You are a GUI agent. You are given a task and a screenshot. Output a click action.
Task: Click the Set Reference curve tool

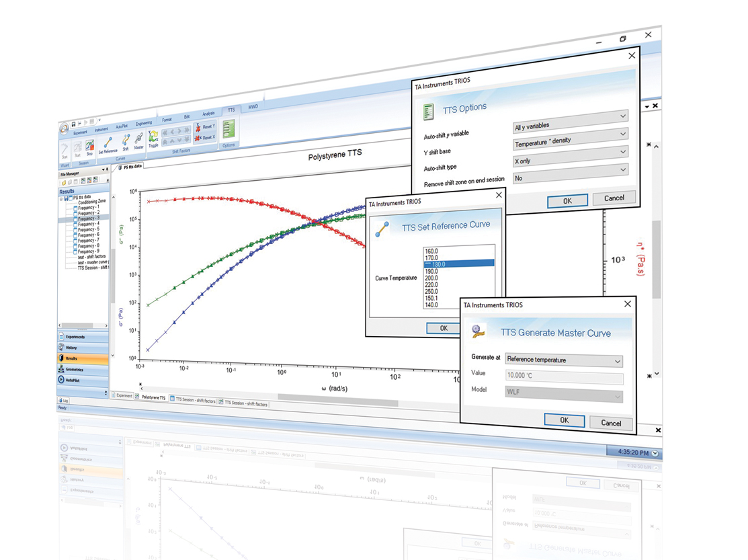108,145
